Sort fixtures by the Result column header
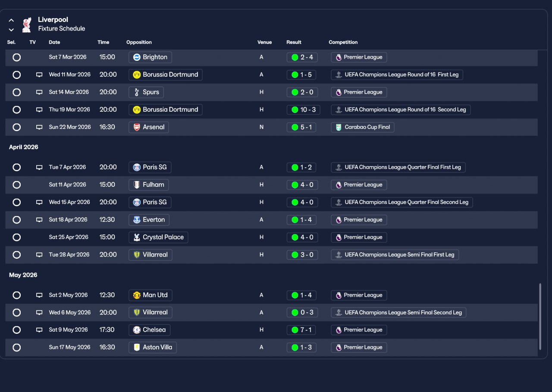This screenshot has width=552, height=392. [294, 42]
